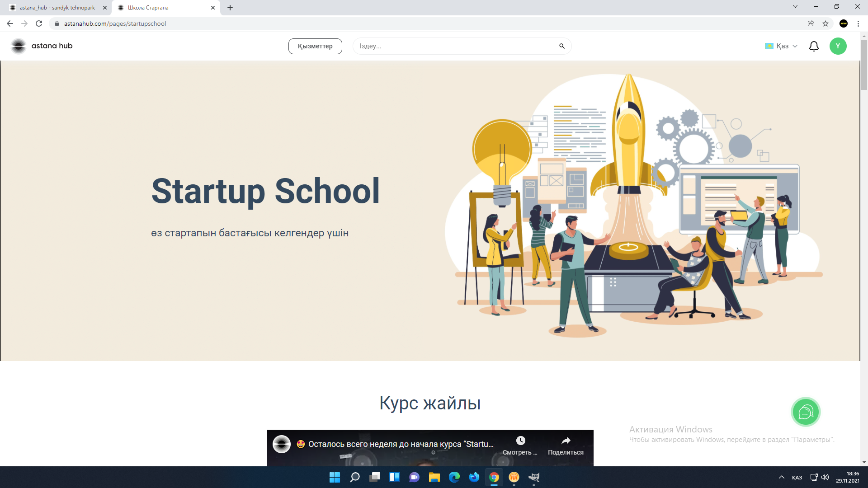868x488 pixels.
Task: Open the volume control in the tray
Action: (x=825, y=477)
